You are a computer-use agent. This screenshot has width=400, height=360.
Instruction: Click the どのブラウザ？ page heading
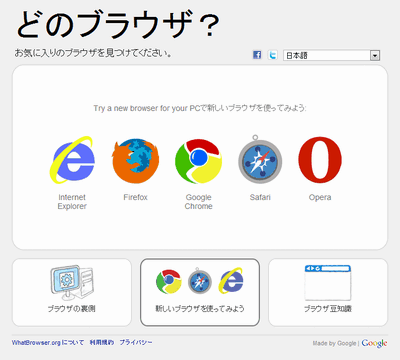click(118, 24)
